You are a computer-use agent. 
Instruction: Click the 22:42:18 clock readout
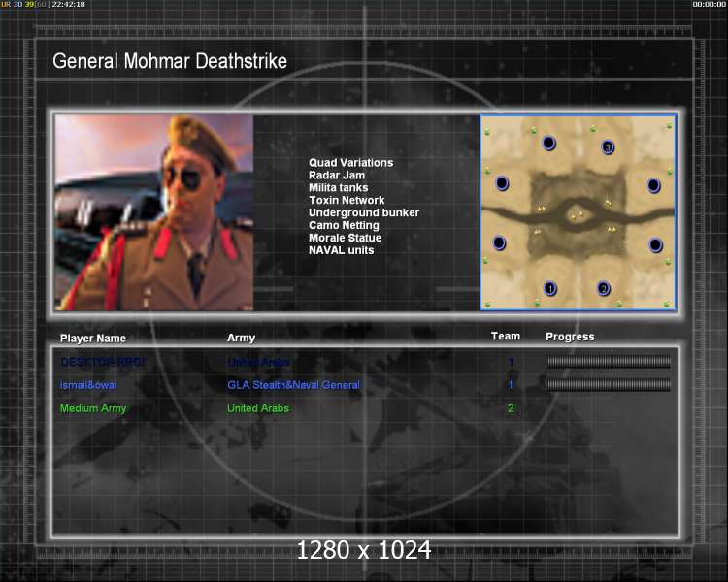point(68,4)
